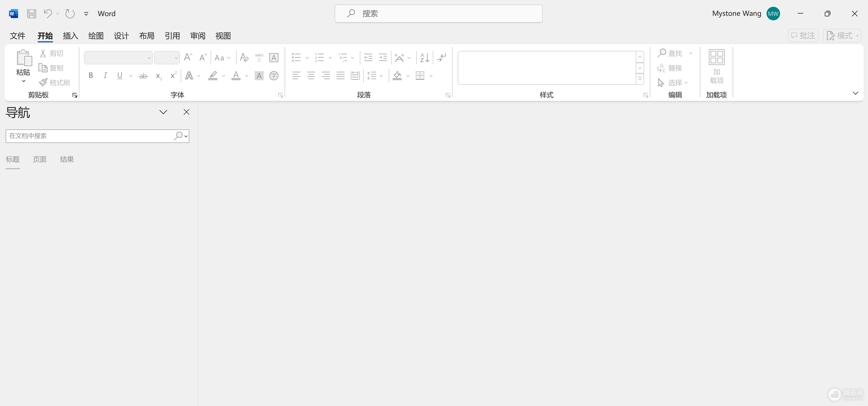Toggle Italic formatting
This screenshot has width=868, height=406.
click(x=105, y=75)
